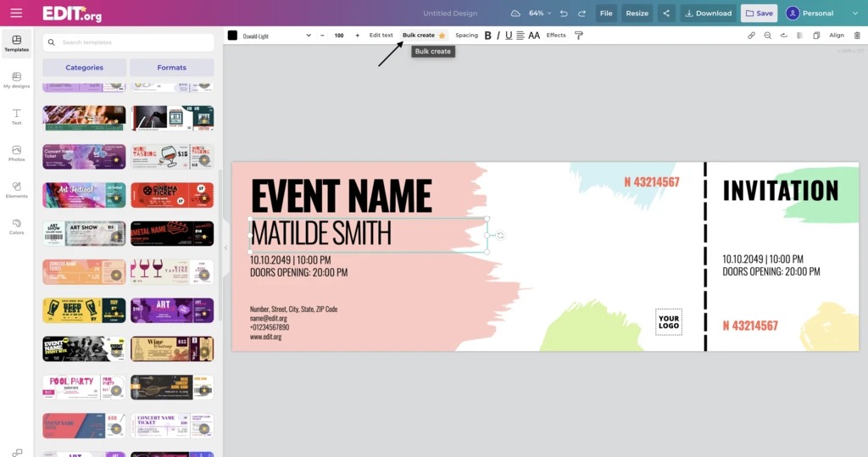The width and height of the screenshot is (868, 457).
Task: Click the format painter icon
Action: pyautogui.click(x=579, y=36)
